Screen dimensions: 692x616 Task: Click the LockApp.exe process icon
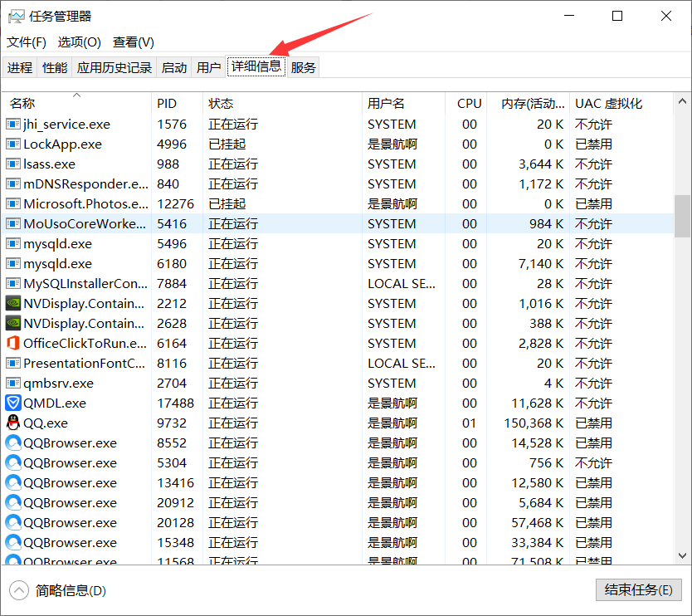(x=12, y=144)
